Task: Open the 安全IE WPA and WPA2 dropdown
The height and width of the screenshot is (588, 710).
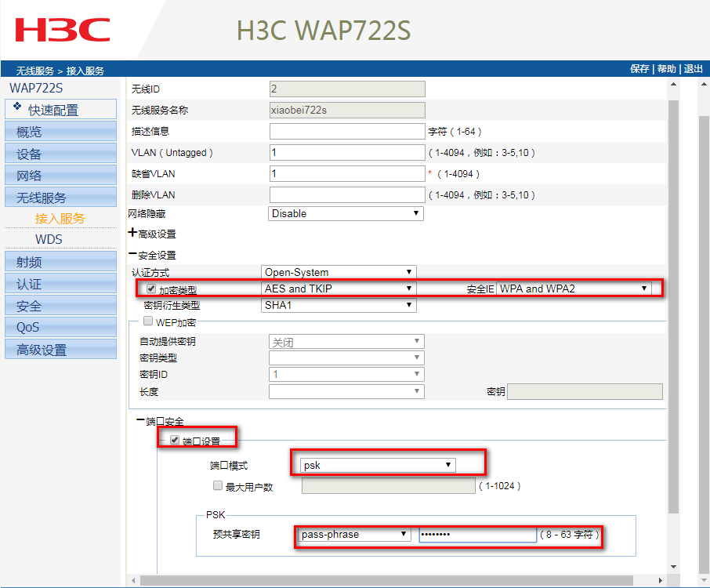Action: (x=574, y=289)
